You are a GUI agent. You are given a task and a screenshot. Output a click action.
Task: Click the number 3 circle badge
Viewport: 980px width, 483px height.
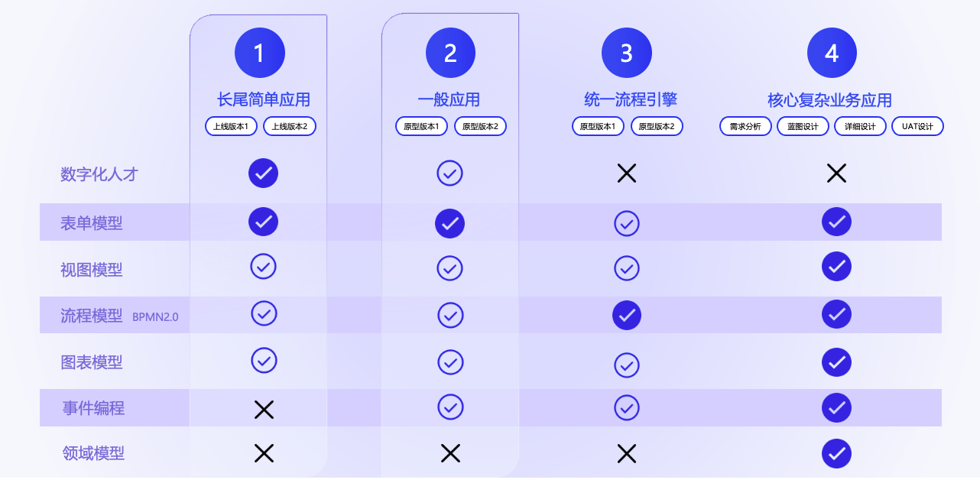click(x=627, y=53)
